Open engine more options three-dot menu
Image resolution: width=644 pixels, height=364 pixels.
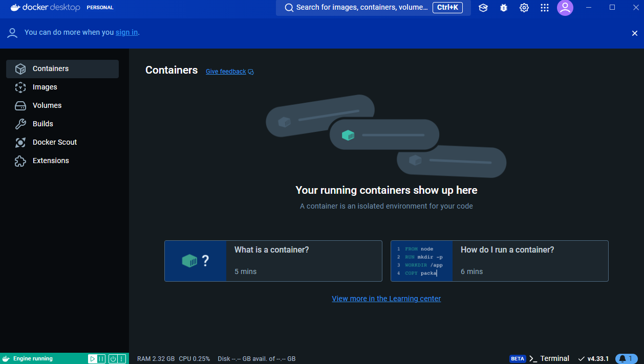[121, 359]
